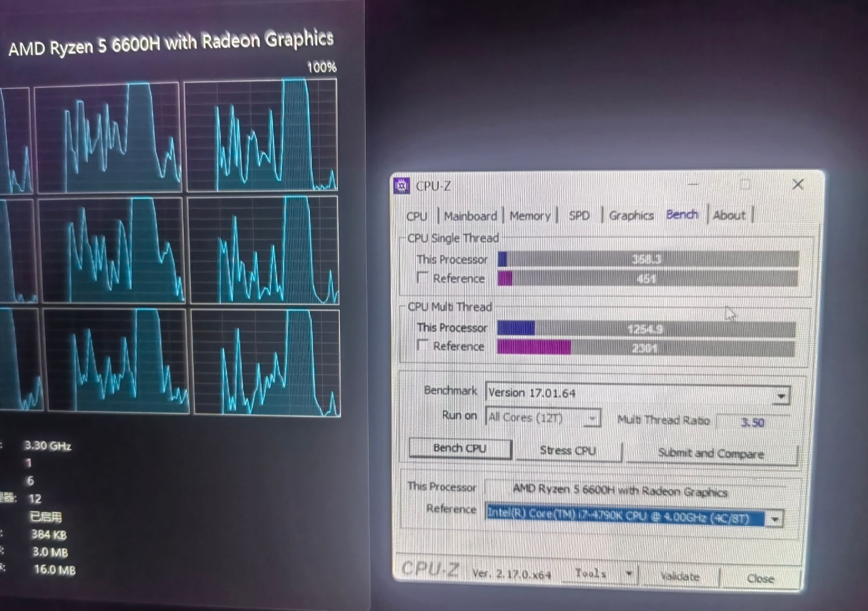This screenshot has width=868, height=611.
Task: Open the SPD tab
Action: [x=579, y=215]
